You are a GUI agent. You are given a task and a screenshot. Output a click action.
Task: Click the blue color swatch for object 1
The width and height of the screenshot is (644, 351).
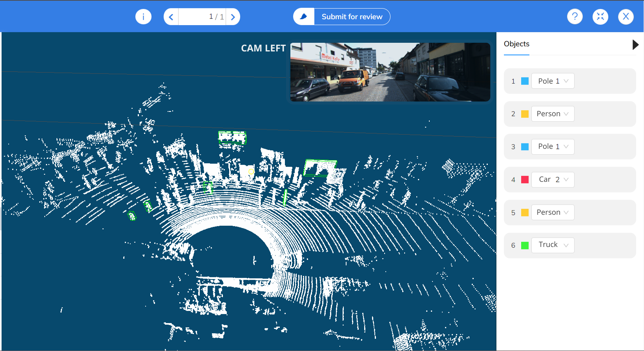pyautogui.click(x=525, y=81)
